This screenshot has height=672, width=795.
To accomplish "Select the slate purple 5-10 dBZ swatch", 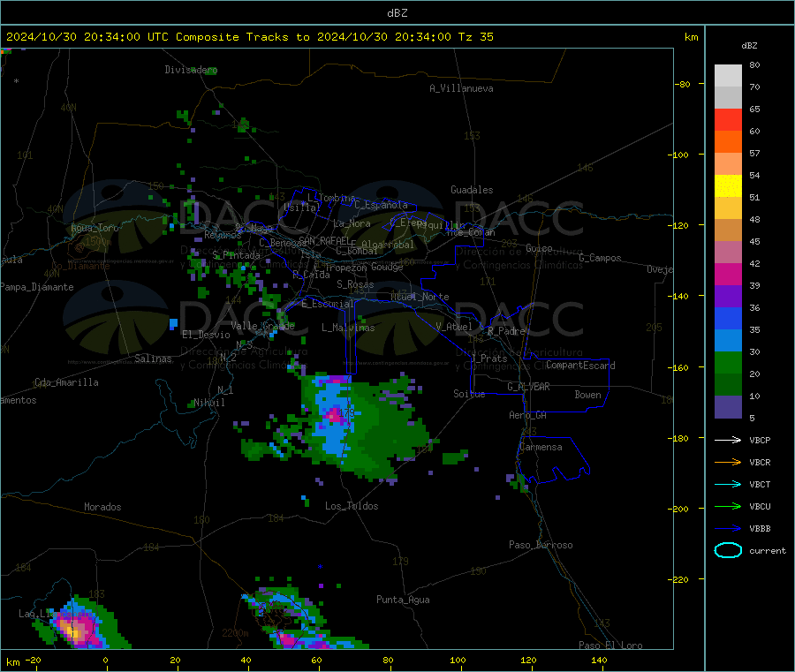I will (728, 407).
